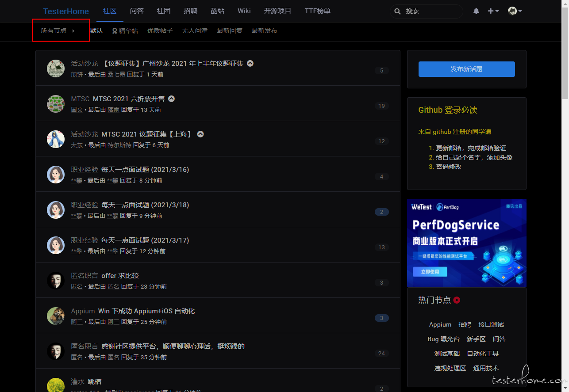569x392 pixels.
Task: Open topic 感谢社区提供平台，顺便聊聊心理话
Action: [173, 346]
